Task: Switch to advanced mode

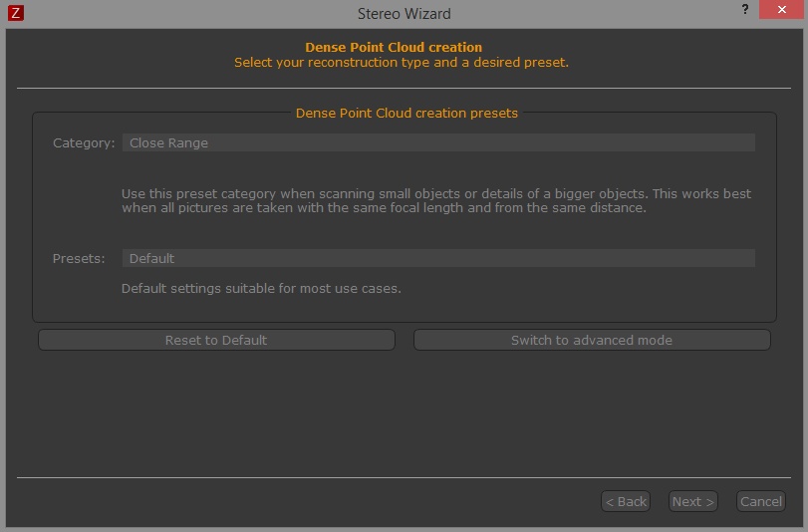Action: coord(592,340)
